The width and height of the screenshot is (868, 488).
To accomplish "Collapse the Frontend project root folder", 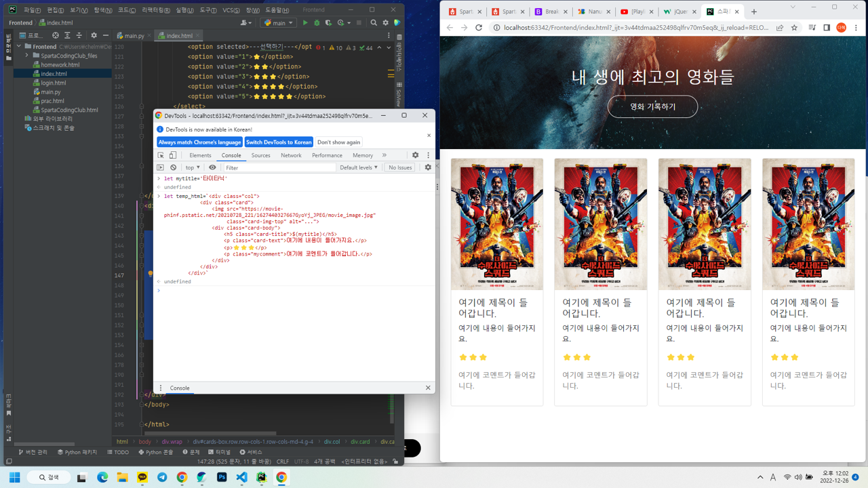I will click(18, 47).
